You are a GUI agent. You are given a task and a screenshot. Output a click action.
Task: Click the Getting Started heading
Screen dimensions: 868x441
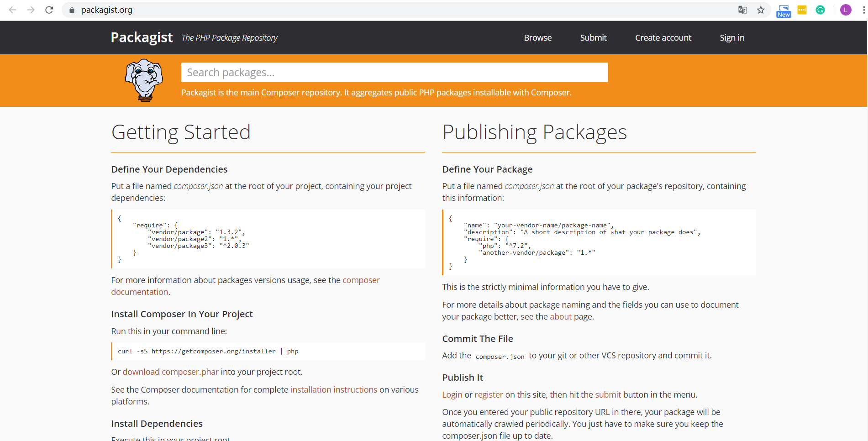pos(181,132)
